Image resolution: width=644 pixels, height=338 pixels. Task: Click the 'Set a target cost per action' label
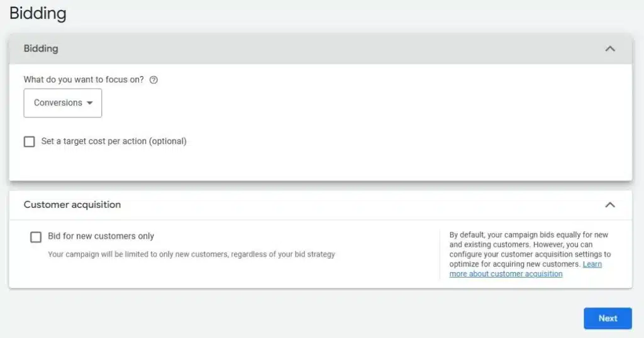coord(94,141)
